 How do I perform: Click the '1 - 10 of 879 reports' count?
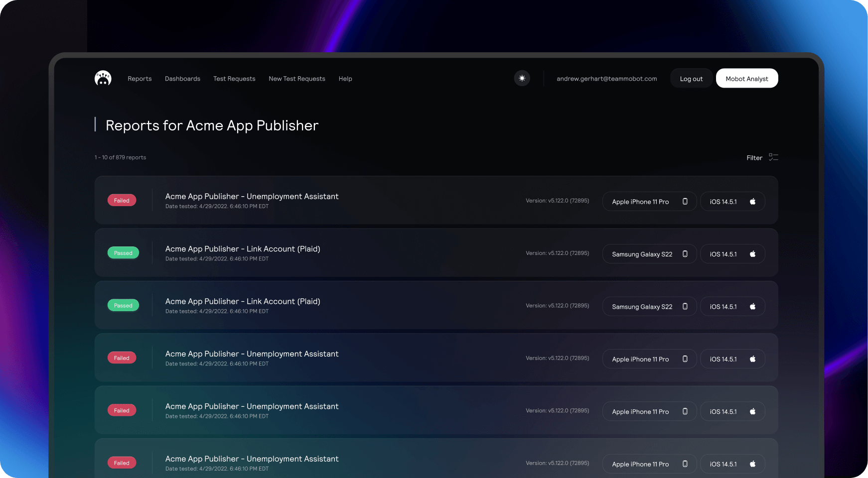[120, 157]
